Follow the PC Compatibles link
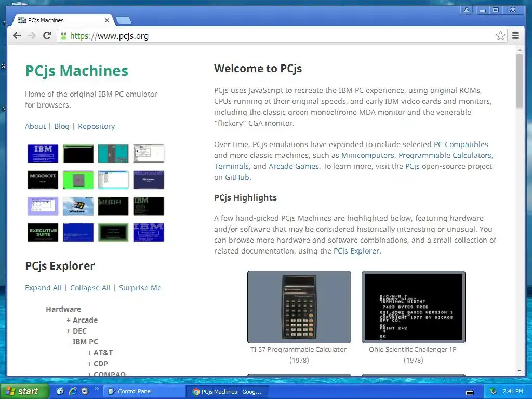The width and height of the screenshot is (532, 399). [461, 144]
